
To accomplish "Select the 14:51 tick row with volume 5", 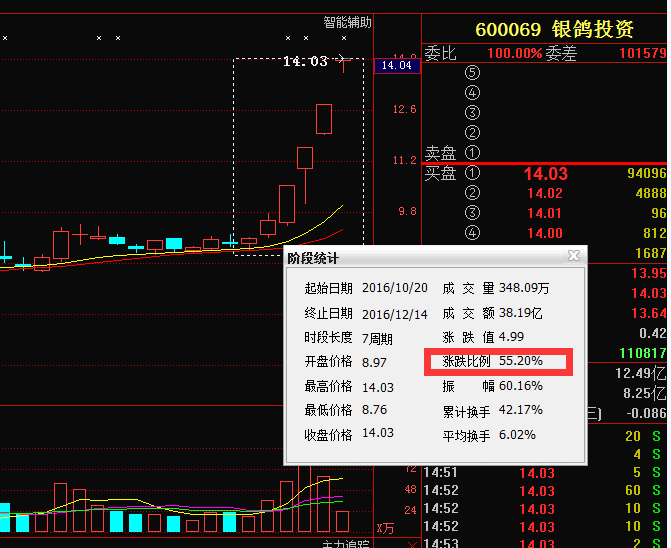I will pyautogui.click(x=544, y=472).
